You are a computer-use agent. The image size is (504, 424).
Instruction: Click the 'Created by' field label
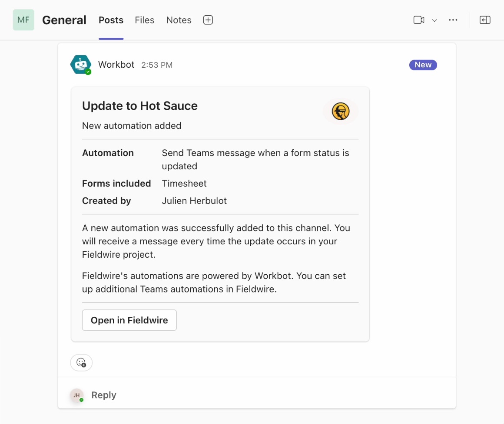[x=106, y=200]
